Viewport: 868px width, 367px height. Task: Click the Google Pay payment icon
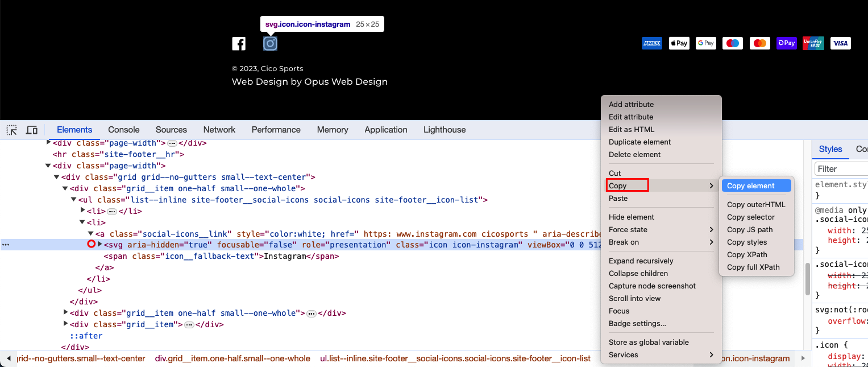705,43
